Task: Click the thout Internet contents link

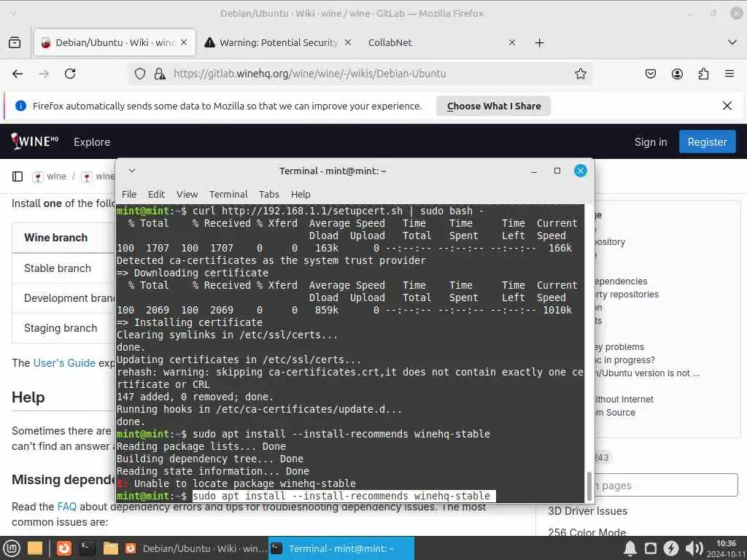Action: [624, 400]
